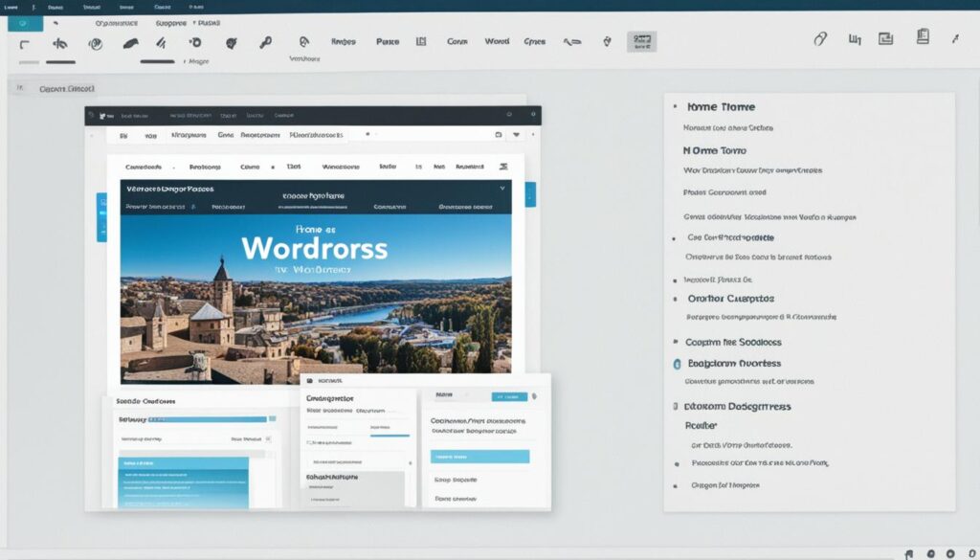
Task: Click the Wordrorss hero heading
Action: [314, 249]
